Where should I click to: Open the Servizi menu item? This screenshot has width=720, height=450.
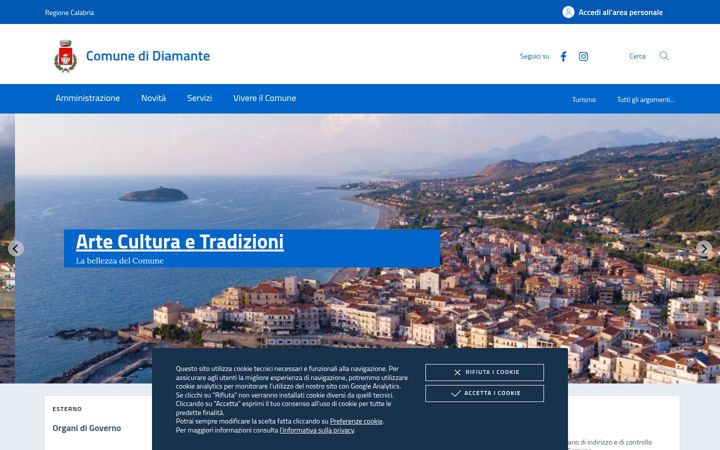(199, 98)
